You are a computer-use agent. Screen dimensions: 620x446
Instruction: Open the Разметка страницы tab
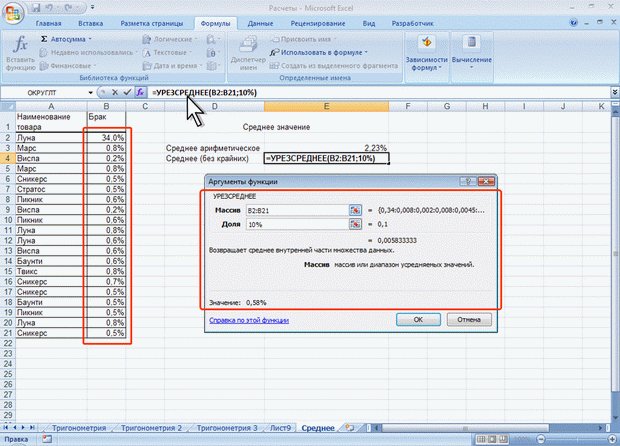click(x=152, y=23)
